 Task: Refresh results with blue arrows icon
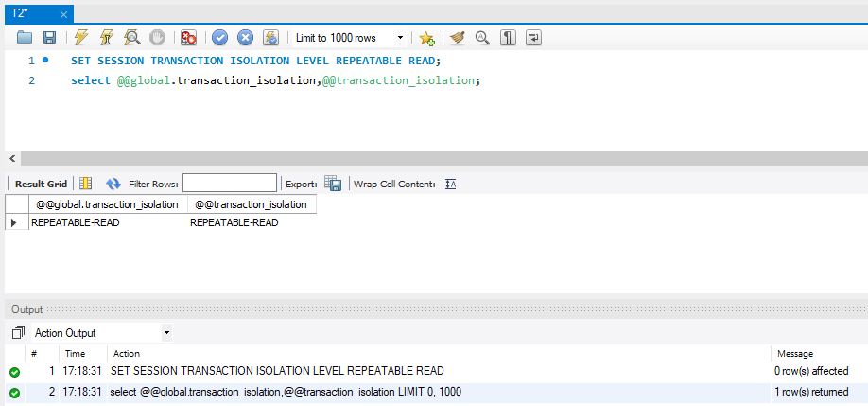tap(113, 184)
